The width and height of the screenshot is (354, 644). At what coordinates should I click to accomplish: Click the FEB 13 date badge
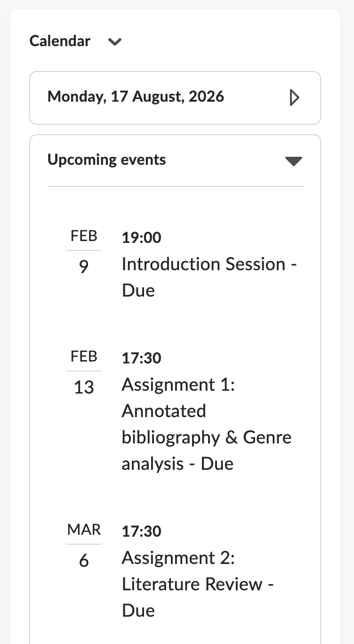84,372
